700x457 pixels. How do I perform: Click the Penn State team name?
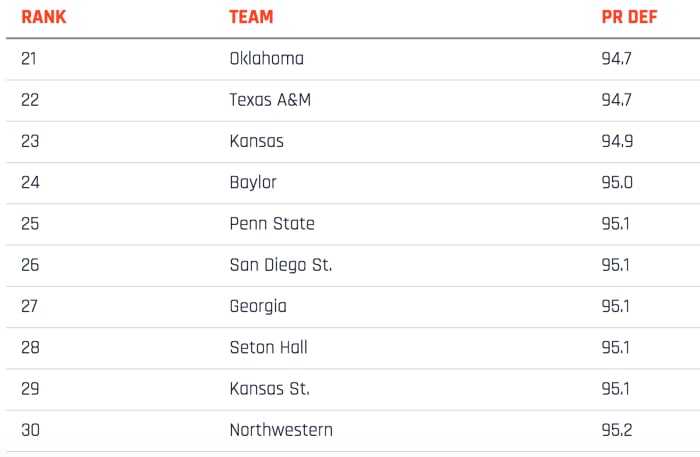click(272, 223)
